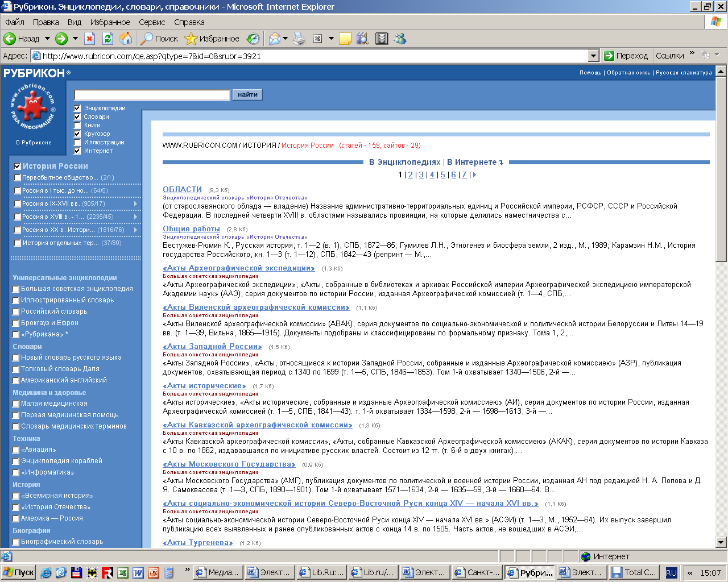The image size is (728, 582).
Task: Launch the red R quick launch icon
Action: pos(107,572)
